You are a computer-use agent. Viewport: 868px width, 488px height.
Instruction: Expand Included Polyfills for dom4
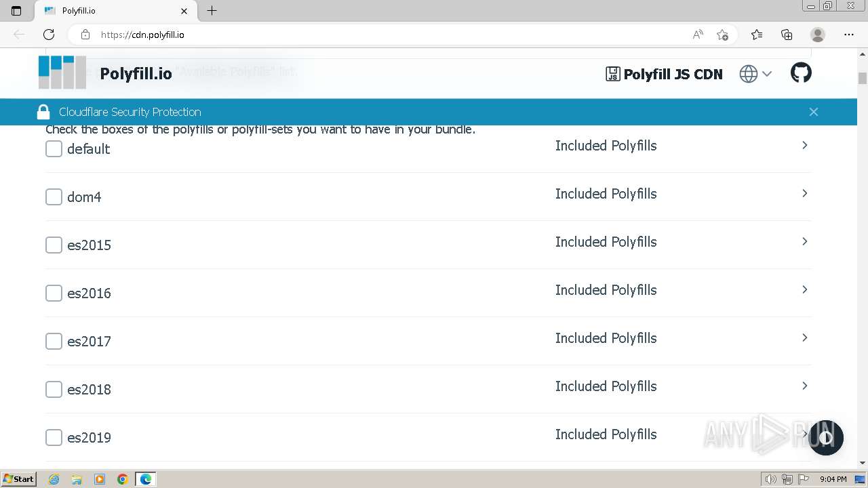pyautogui.click(x=804, y=193)
